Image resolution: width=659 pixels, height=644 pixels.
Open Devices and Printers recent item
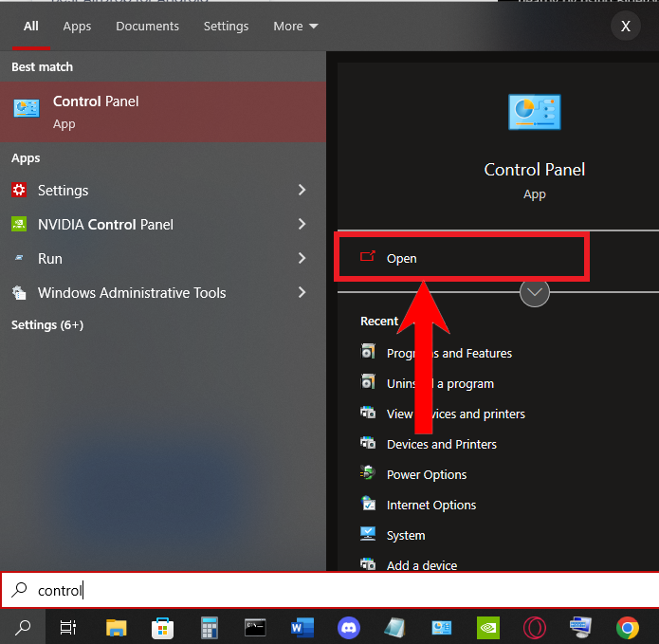tap(441, 444)
